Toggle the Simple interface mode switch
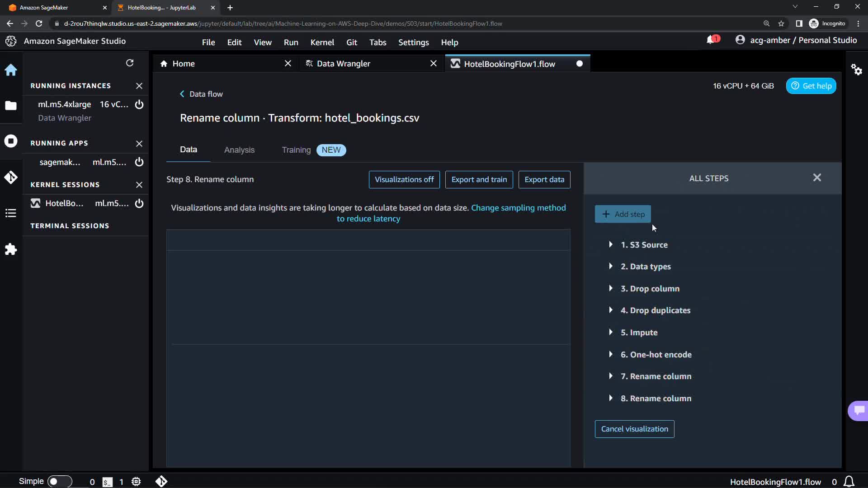Viewport: 868px width, 488px height. (x=59, y=481)
